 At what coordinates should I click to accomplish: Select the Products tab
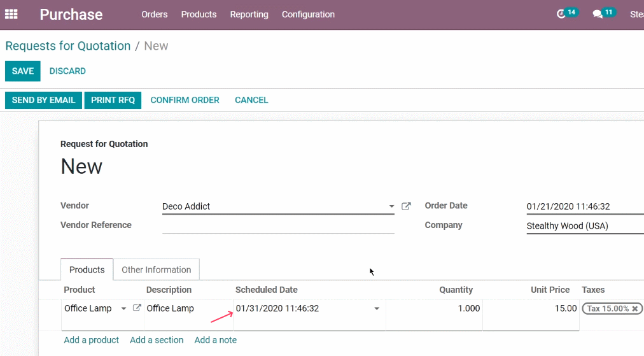[87, 269]
